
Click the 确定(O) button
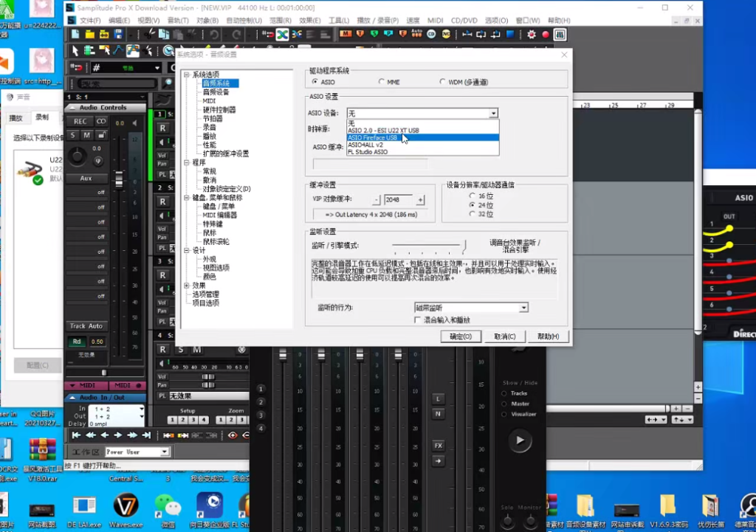point(461,336)
